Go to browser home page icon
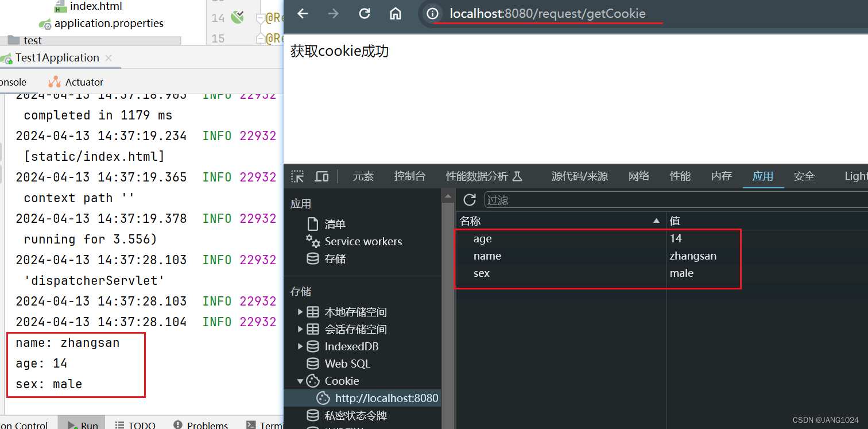The width and height of the screenshot is (868, 429). [x=396, y=14]
